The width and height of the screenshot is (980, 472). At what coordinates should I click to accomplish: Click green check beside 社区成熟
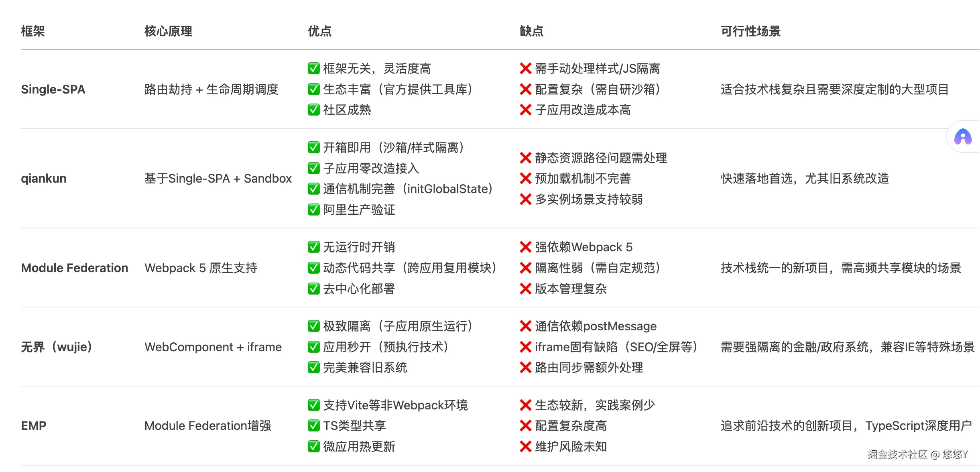313,110
